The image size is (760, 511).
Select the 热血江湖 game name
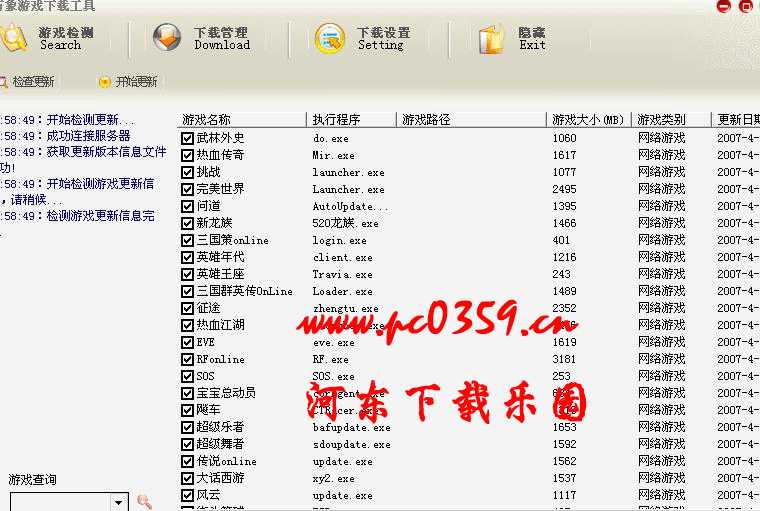(221, 325)
